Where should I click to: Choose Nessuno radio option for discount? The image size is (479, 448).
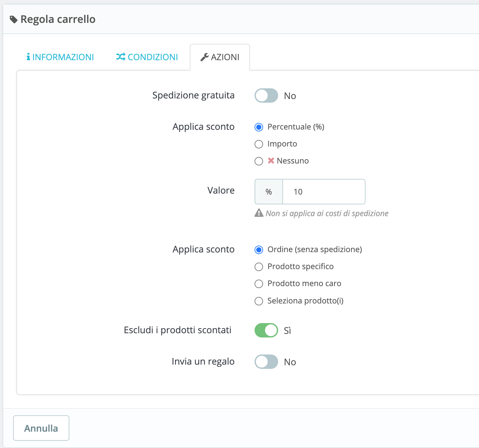click(x=259, y=161)
